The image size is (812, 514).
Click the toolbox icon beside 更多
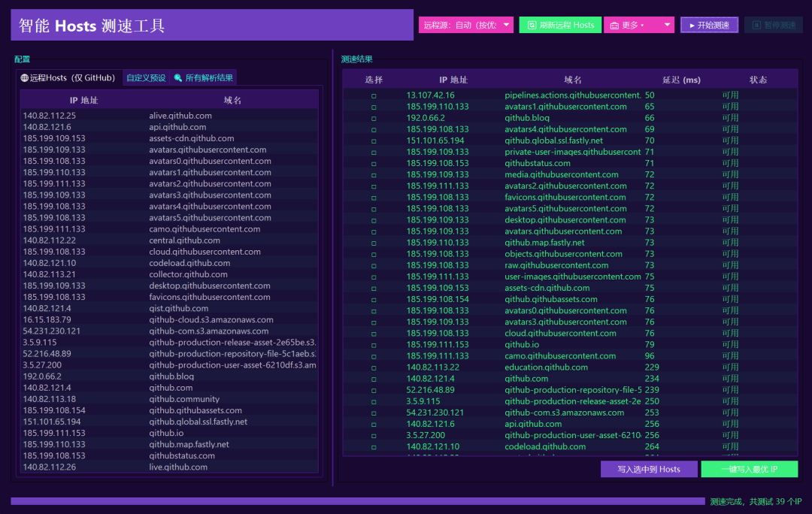click(x=614, y=26)
